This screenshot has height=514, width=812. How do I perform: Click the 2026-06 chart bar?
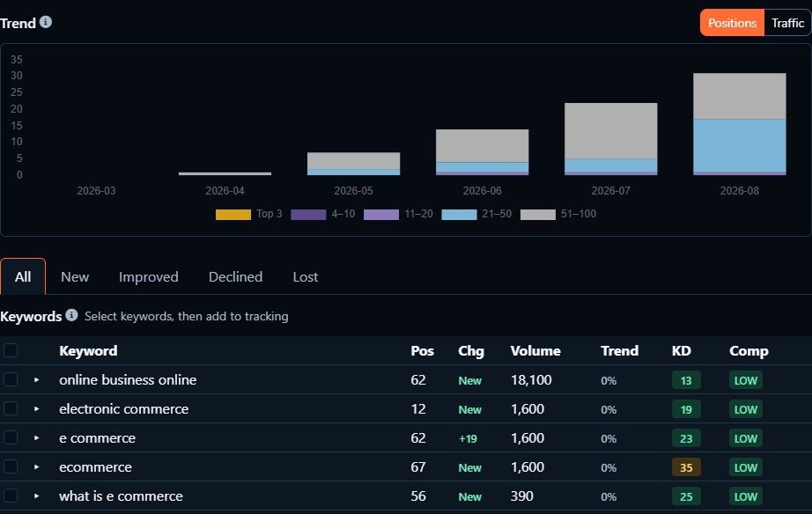click(482, 152)
